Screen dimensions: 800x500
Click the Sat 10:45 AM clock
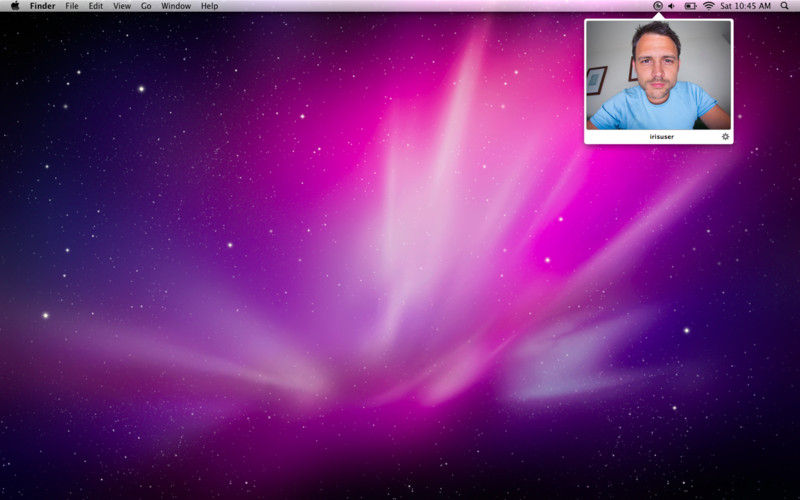point(745,6)
